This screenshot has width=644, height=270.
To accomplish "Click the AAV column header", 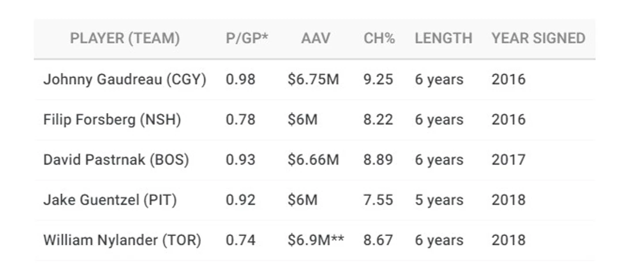I will tap(315, 38).
